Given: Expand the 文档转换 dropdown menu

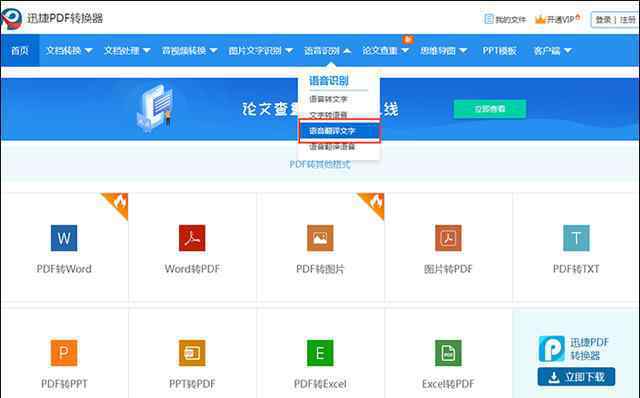Looking at the screenshot, I should click(69, 51).
